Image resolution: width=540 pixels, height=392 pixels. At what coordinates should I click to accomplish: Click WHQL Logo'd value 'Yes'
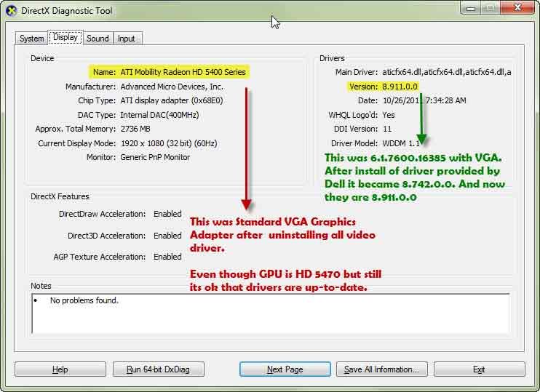[x=389, y=115]
